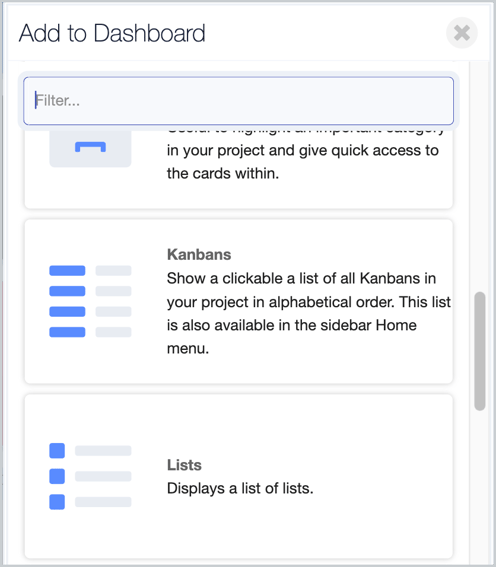Click the partially hidden category widget icon

point(90,148)
